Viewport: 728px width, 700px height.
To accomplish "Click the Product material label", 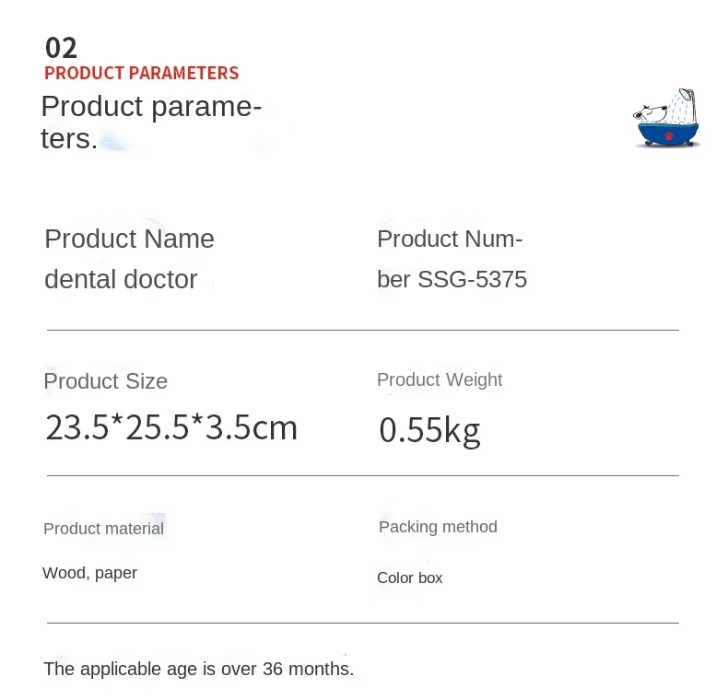I will [103, 529].
